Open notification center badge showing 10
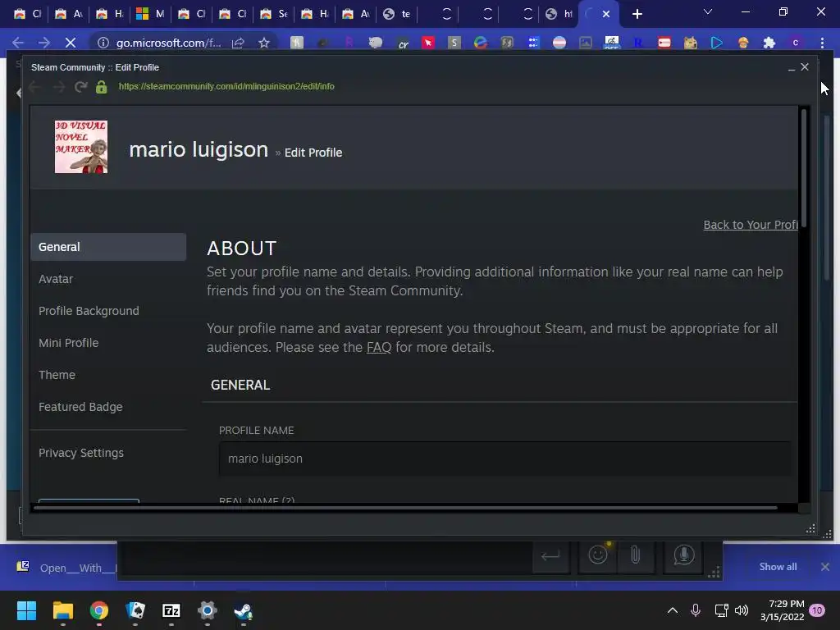 click(817, 610)
